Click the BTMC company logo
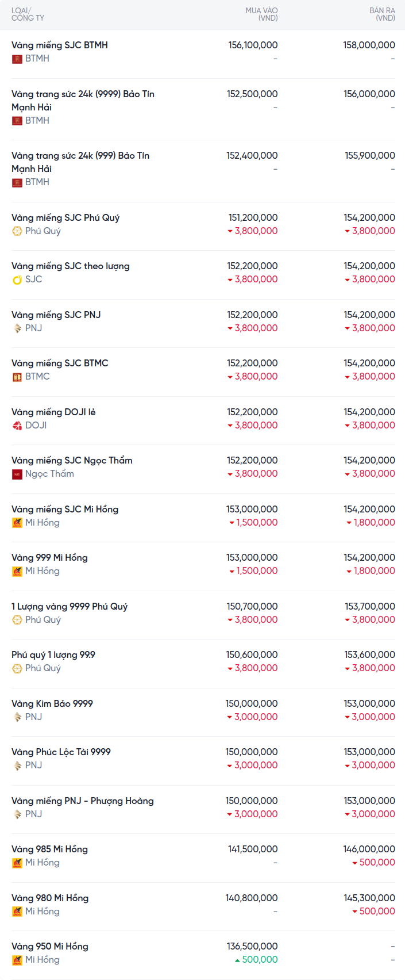 coord(17,377)
